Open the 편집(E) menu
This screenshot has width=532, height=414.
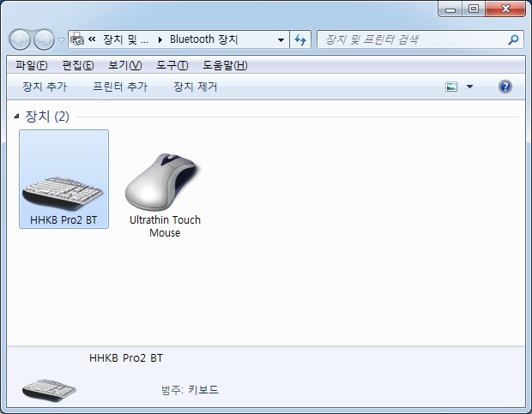pyautogui.click(x=78, y=65)
